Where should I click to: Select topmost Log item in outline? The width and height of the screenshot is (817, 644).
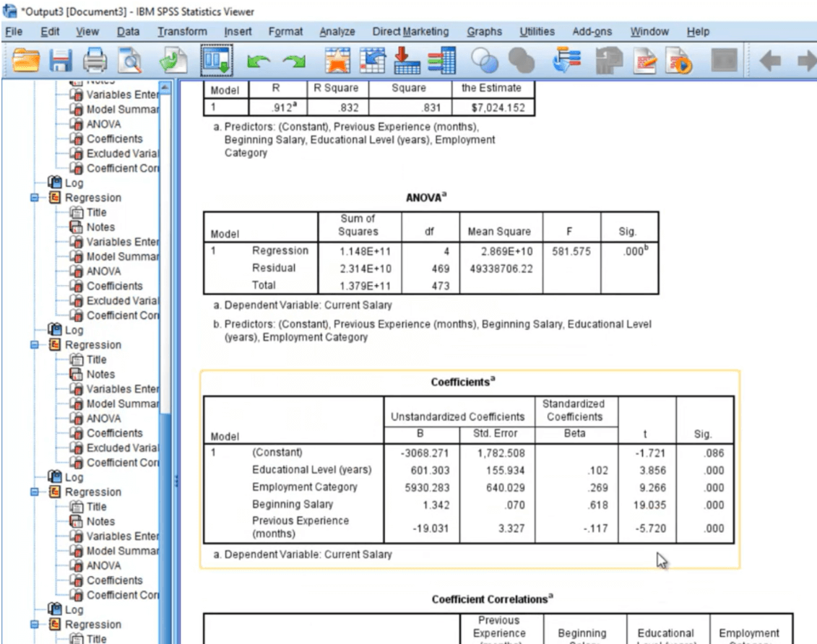[x=74, y=183]
